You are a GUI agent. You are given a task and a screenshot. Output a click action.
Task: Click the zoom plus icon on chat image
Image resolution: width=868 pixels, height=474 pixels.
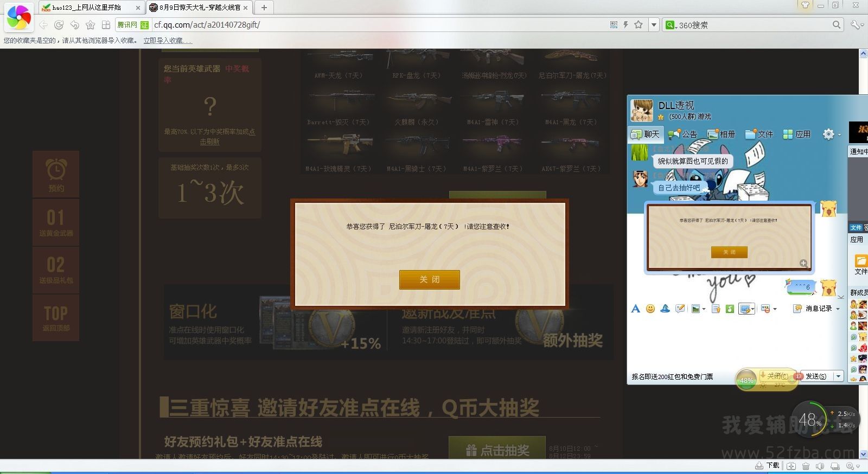(803, 263)
